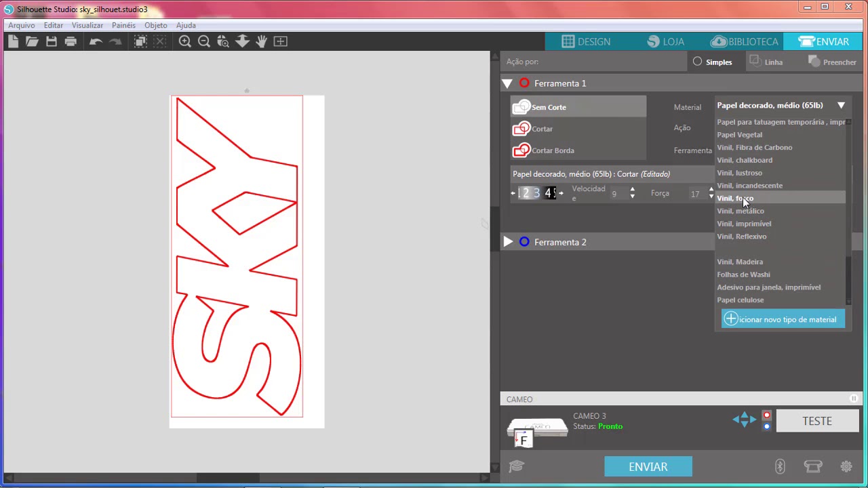Open the tutorial graduation cap icon

[517, 466]
